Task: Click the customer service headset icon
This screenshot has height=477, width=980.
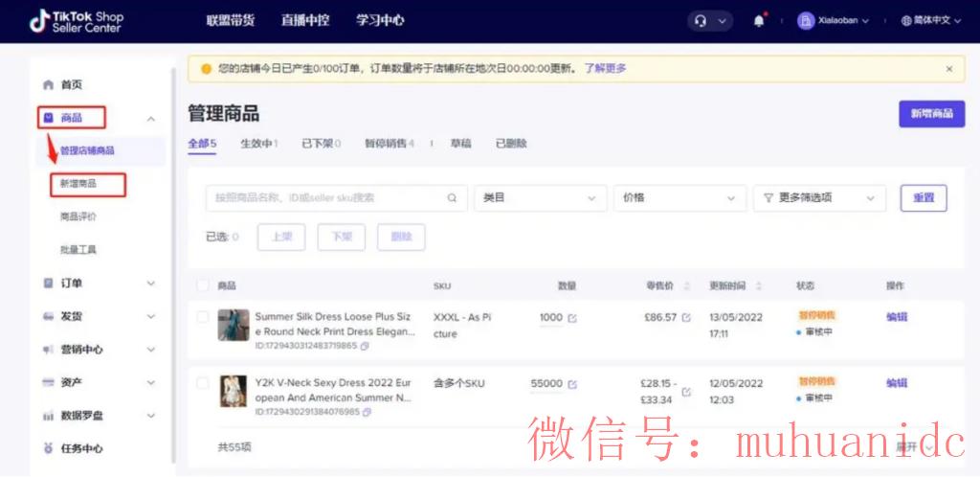Action: (702, 21)
